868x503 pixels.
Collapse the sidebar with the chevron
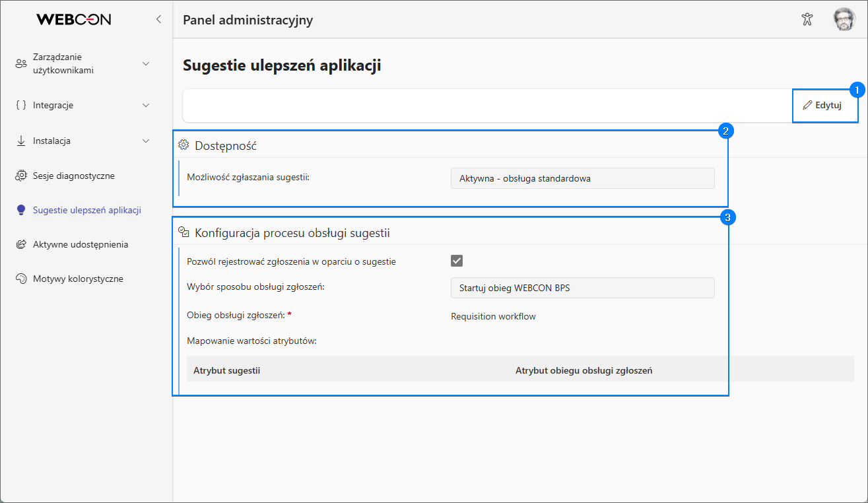[x=158, y=19]
